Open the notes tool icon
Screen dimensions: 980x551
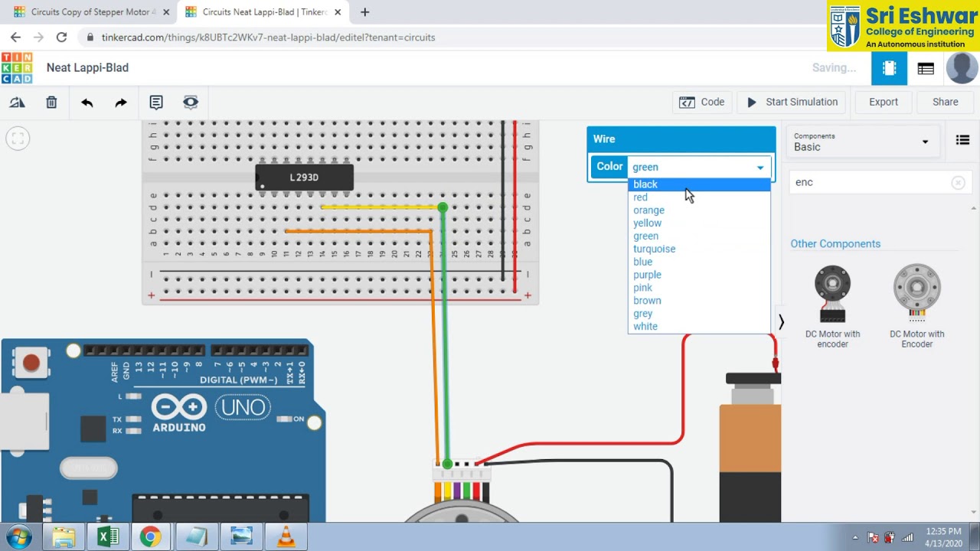156,102
